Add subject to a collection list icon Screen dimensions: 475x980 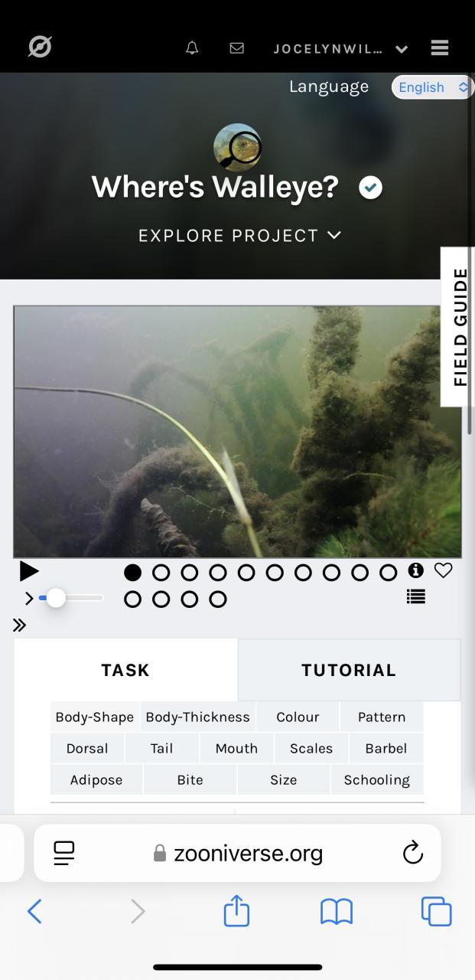(416, 596)
